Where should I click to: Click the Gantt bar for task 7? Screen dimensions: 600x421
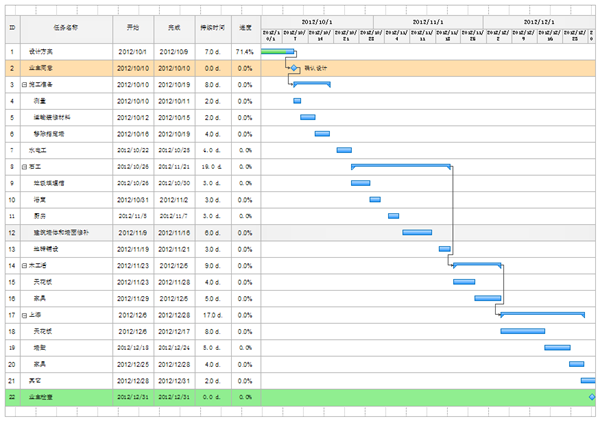click(343, 150)
